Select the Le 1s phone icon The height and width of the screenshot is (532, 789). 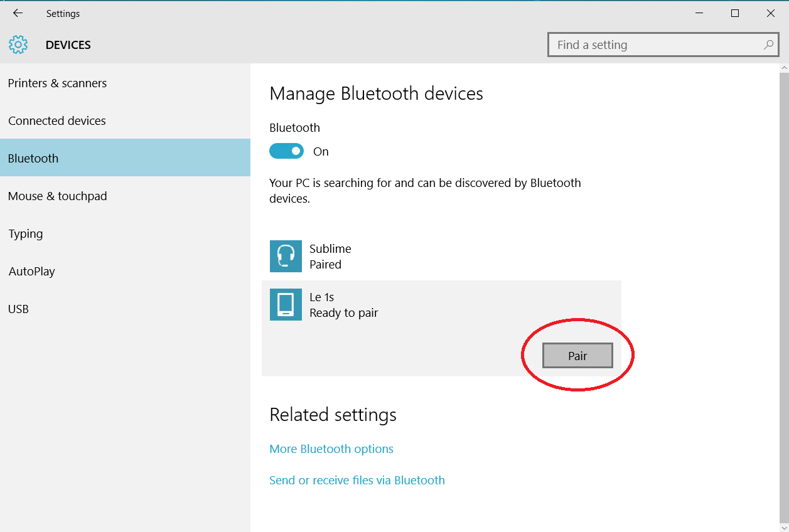(x=286, y=304)
